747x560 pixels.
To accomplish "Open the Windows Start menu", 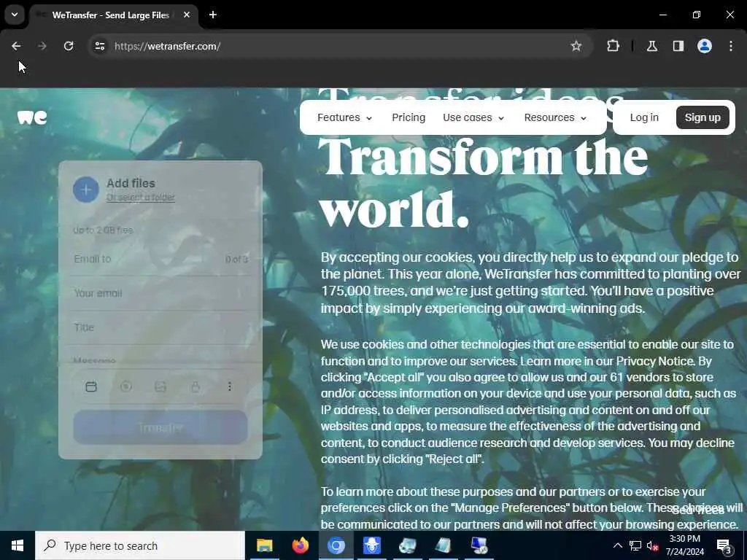I will (x=18, y=545).
